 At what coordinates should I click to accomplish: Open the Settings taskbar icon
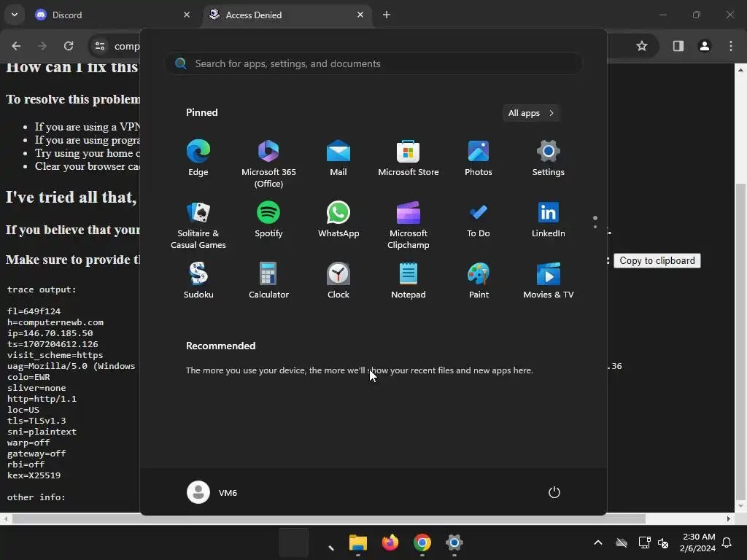pyautogui.click(x=454, y=542)
